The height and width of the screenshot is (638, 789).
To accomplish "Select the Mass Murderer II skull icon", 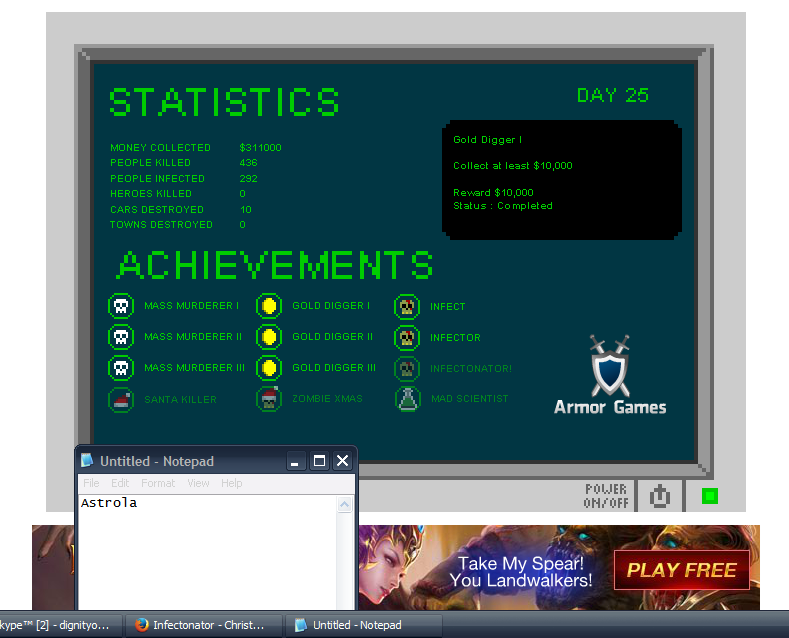I will pyautogui.click(x=121, y=337).
